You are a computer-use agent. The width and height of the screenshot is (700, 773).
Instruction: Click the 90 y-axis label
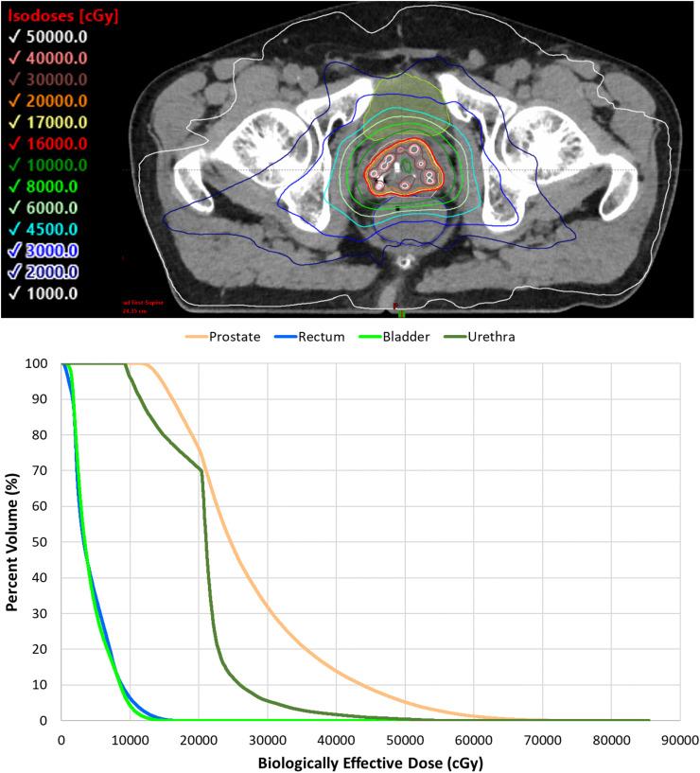(x=40, y=399)
